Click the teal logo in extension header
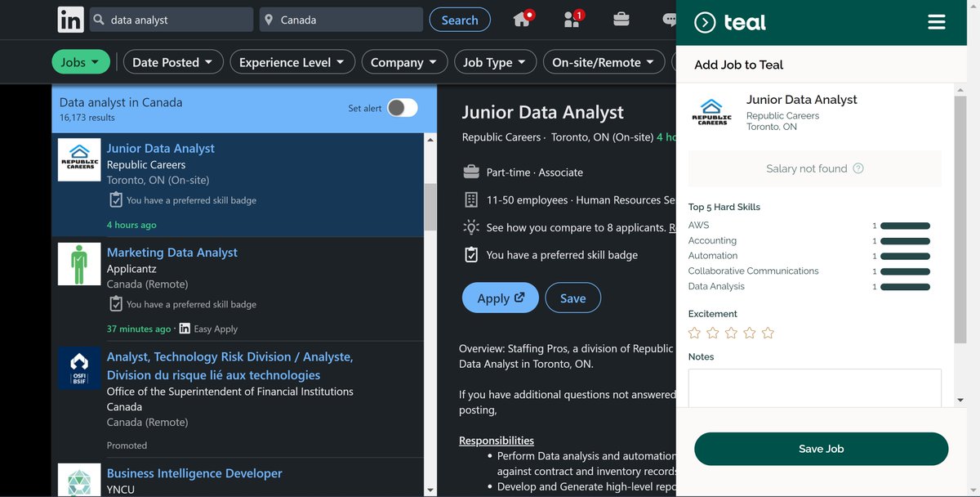980x497 pixels. [730, 22]
